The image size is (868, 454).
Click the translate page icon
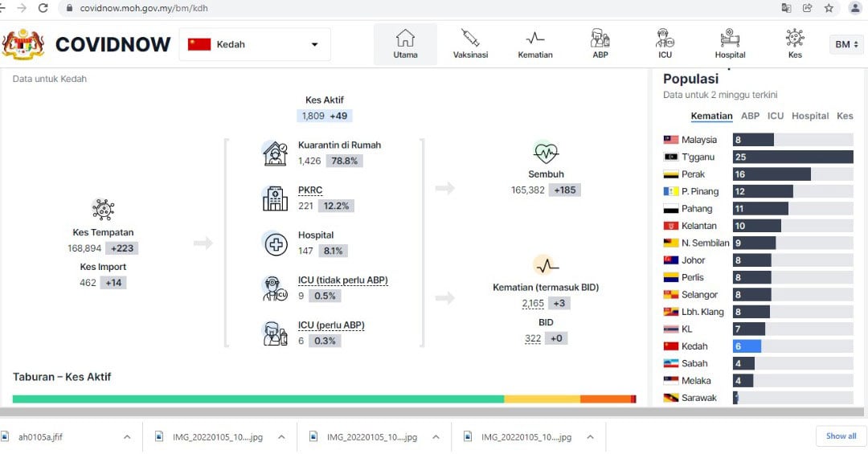tap(786, 8)
